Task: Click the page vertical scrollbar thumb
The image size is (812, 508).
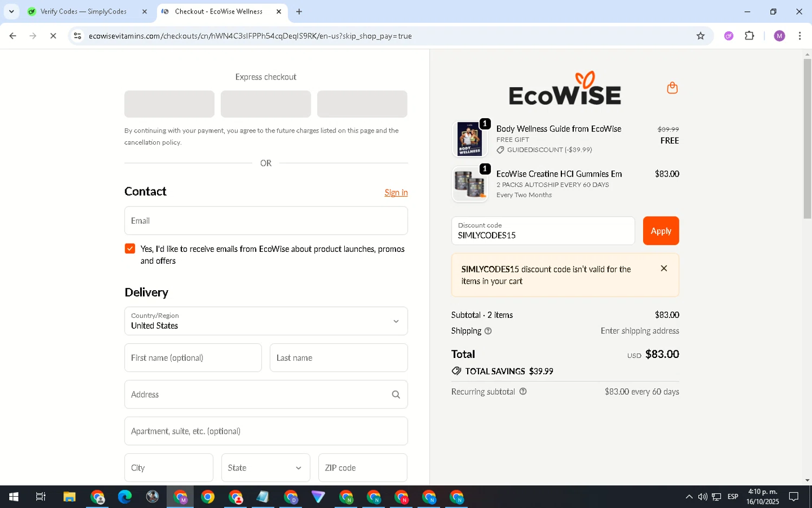Action: [807, 138]
